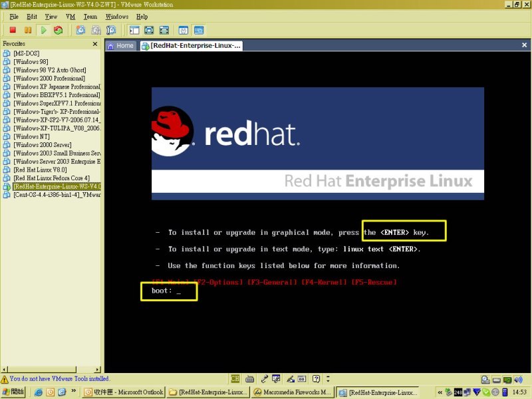The width and height of the screenshot is (532, 399).
Task: Enter full screen mode icon
Action: pyautogui.click(x=164, y=30)
